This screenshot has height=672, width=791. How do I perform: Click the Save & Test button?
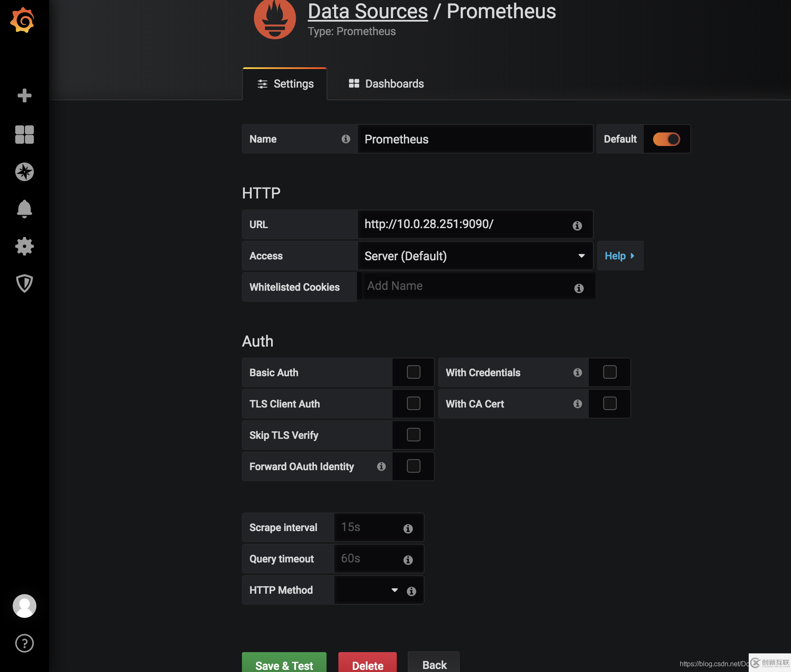(284, 663)
